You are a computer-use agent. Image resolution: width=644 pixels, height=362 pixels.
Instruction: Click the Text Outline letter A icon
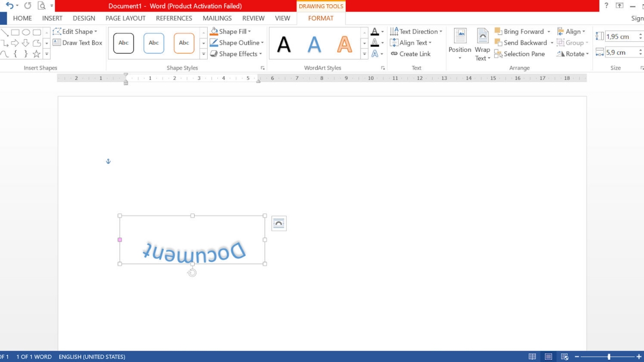(x=375, y=43)
